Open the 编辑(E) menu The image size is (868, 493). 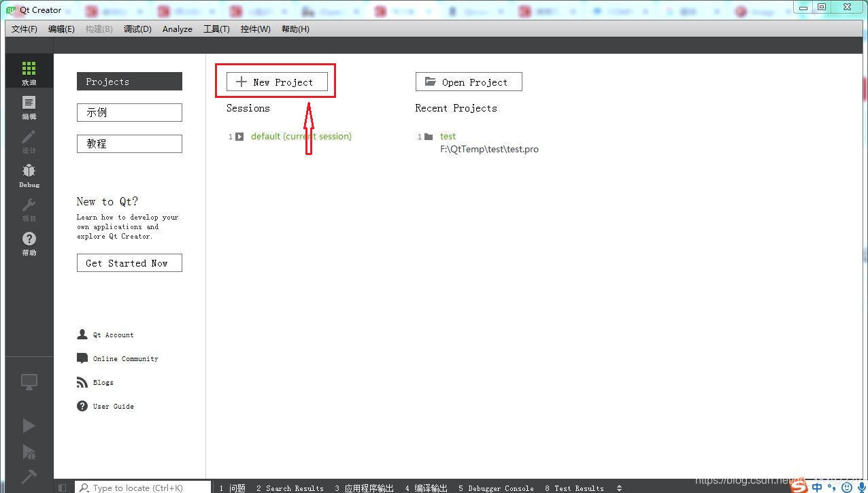tap(61, 29)
